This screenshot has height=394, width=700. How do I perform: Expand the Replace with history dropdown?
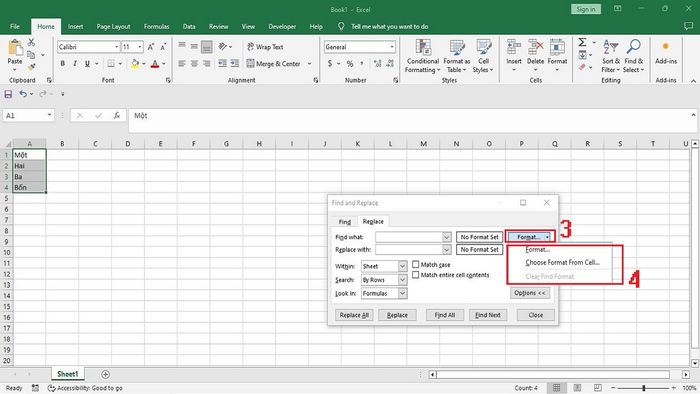pyautogui.click(x=446, y=249)
